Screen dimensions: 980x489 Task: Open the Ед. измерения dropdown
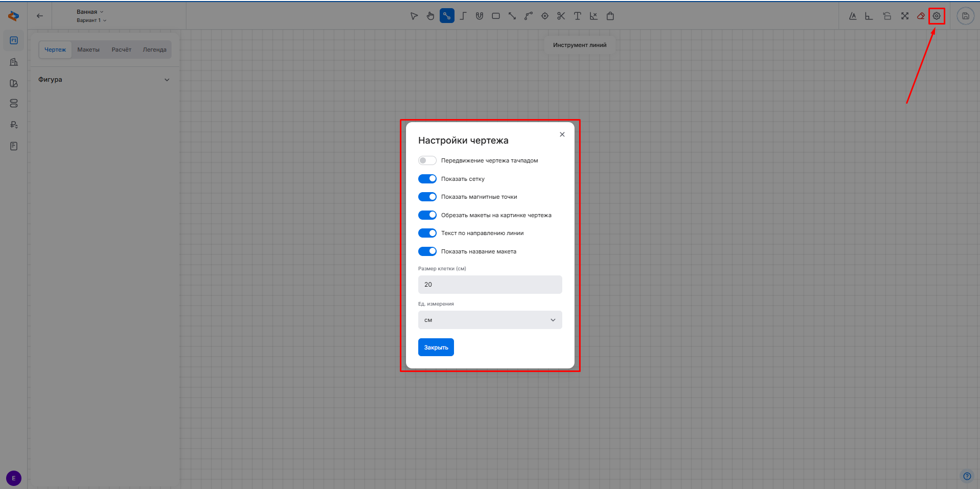click(490, 320)
